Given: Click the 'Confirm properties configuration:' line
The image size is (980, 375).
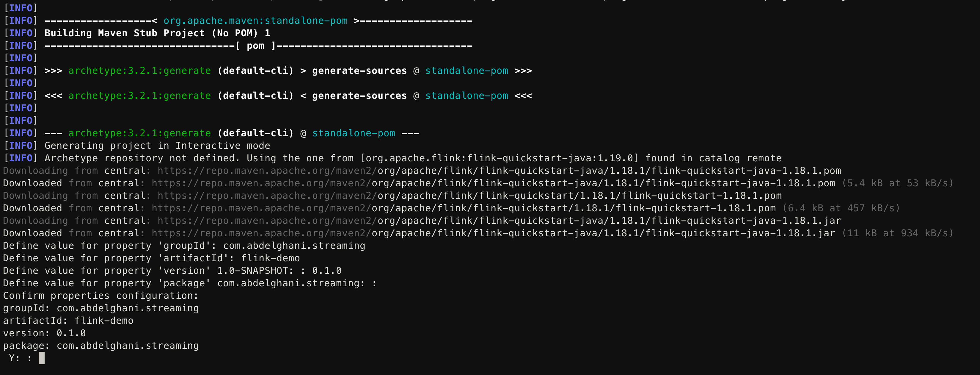Looking at the screenshot, I should coord(100,296).
